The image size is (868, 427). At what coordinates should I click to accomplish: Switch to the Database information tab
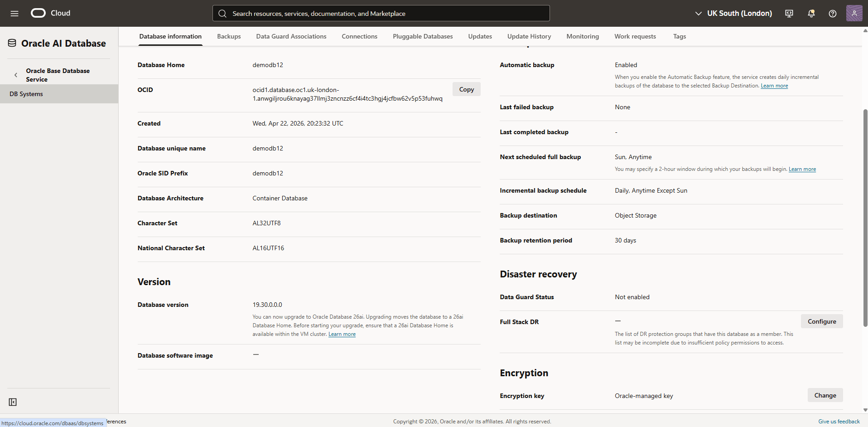170,36
